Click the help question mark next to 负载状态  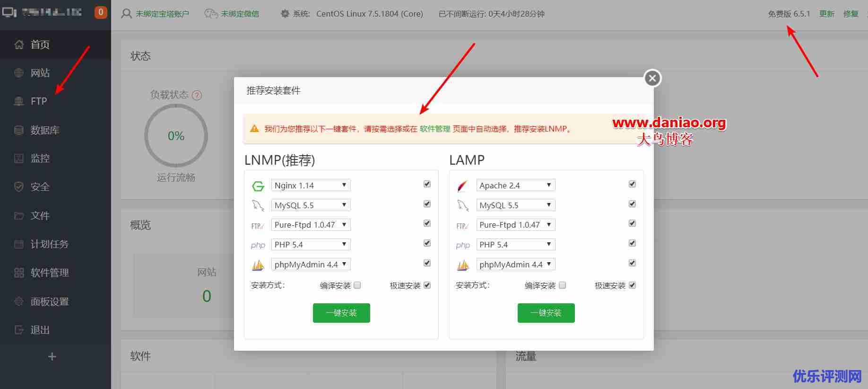click(x=197, y=95)
